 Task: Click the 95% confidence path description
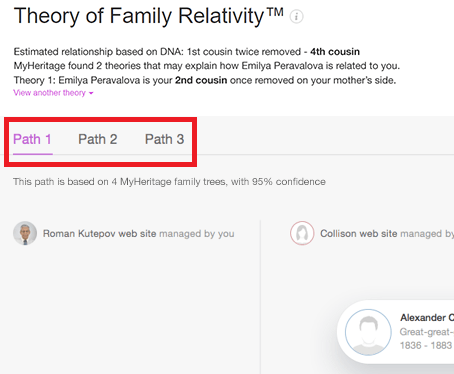169,182
